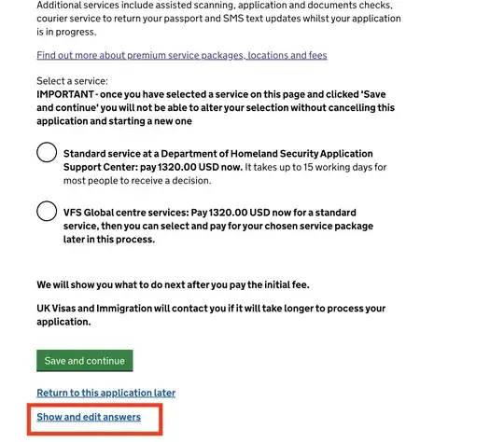The height and width of the screenshot is (442, 504).
Task: Click the red-outlined Show and edit answers box
Action: [95, 420]
